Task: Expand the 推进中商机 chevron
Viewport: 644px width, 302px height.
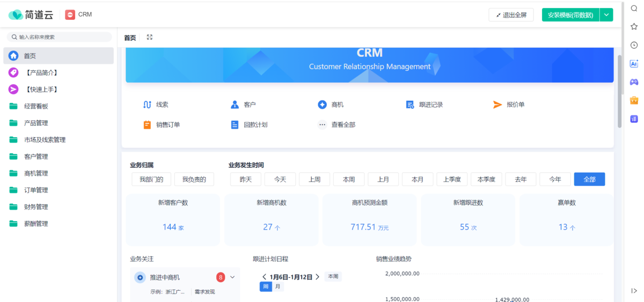Action: pos(232,277)
